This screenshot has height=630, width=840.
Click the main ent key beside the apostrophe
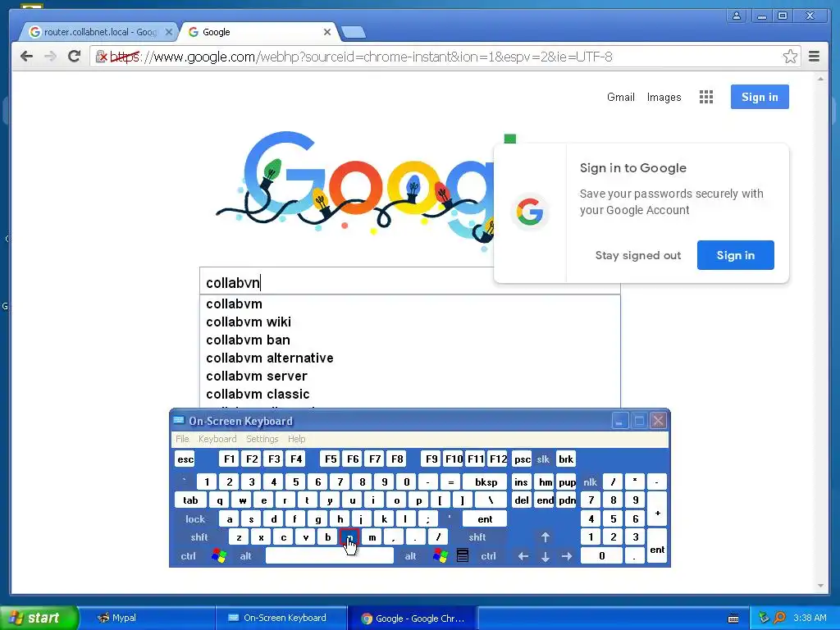point(485,519)
